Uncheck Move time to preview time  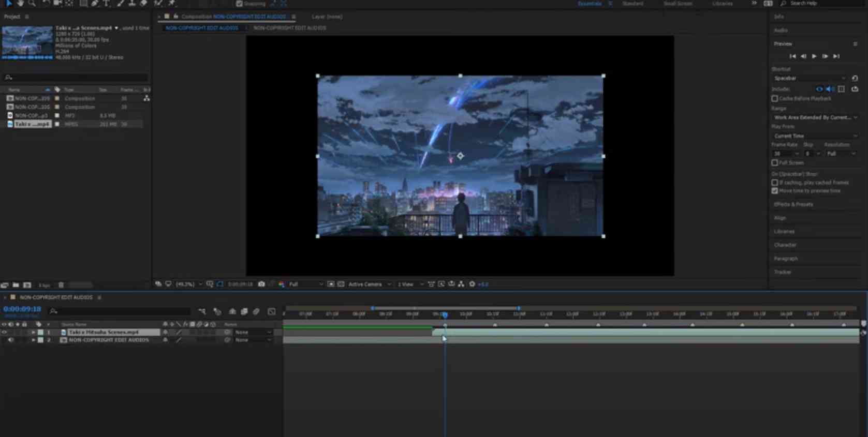coord(775,191)
